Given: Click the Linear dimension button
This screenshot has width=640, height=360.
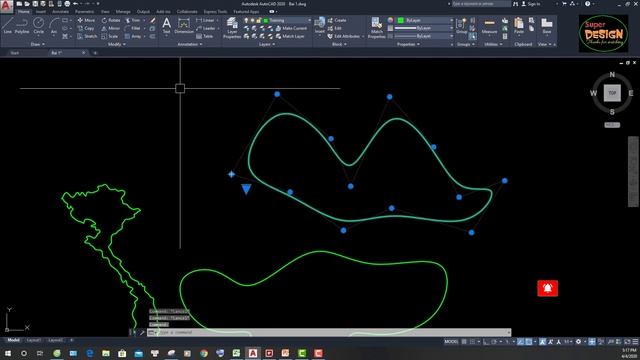Looking at the screenshot, I should 205,20.
